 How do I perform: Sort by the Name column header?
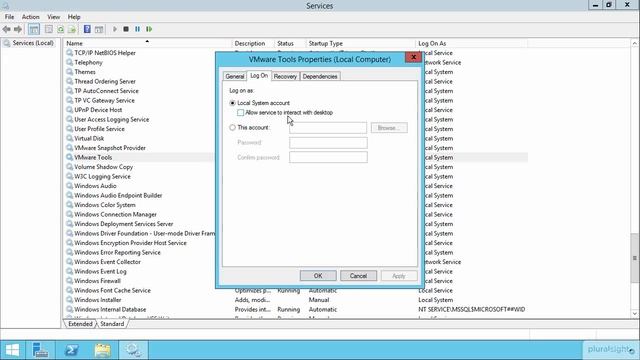pyautogui.click(x=147, y=43)
